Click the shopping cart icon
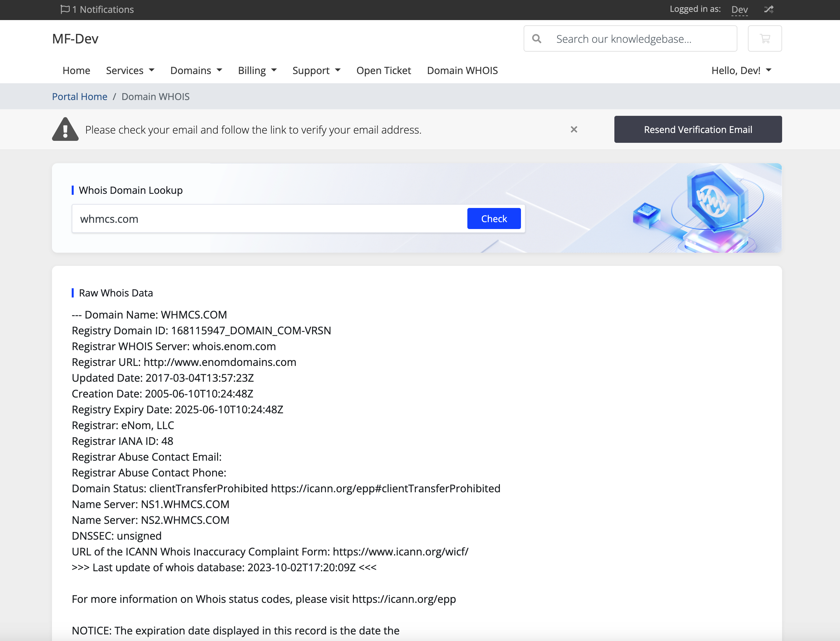 [765, 38]
